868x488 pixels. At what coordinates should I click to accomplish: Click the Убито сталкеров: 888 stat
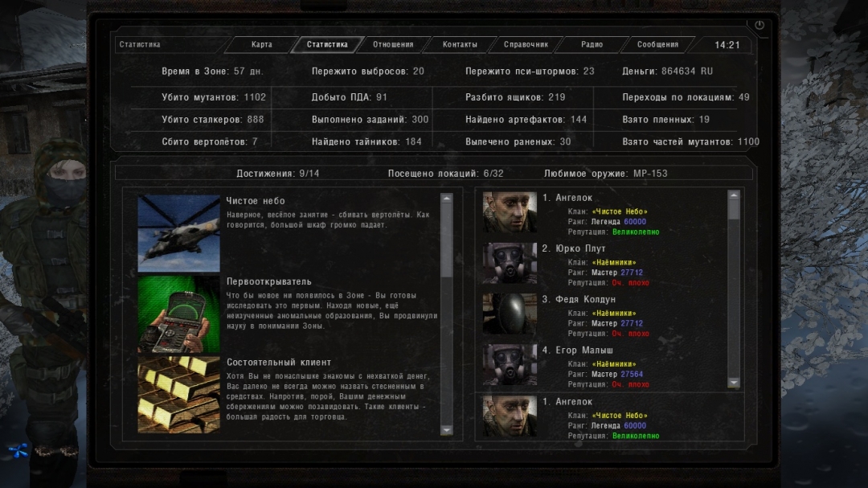tap(212, 120)
